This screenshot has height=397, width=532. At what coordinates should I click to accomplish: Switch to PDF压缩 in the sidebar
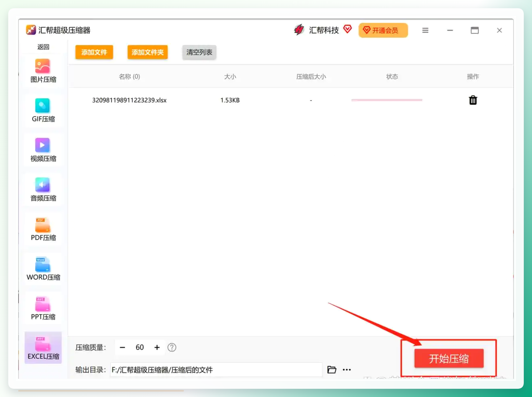(x=43, y=229)
